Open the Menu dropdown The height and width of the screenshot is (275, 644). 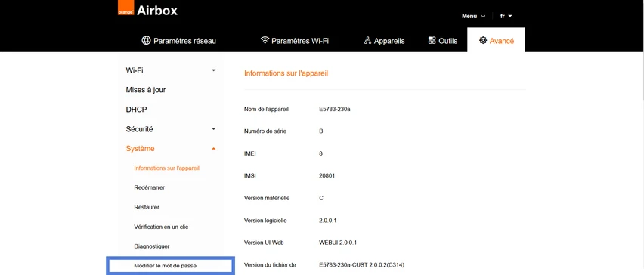click(474, 16)
